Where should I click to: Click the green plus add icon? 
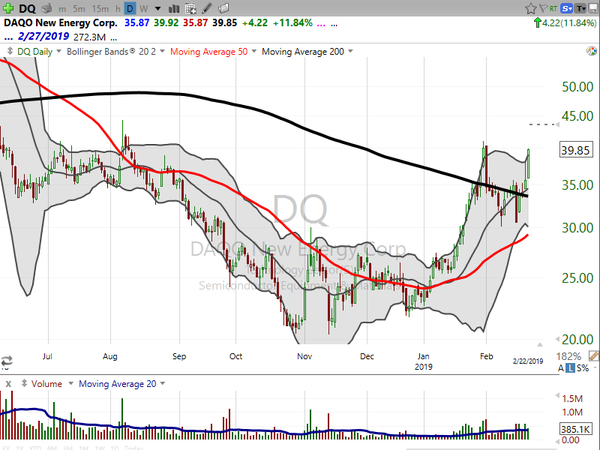(8, 8)
